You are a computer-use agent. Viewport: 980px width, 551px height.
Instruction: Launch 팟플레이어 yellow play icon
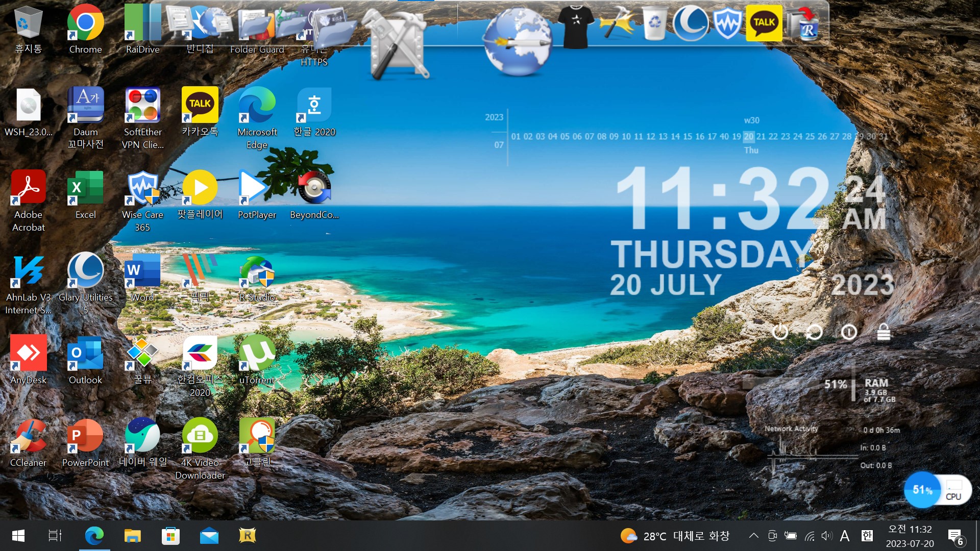pos(200,188)
